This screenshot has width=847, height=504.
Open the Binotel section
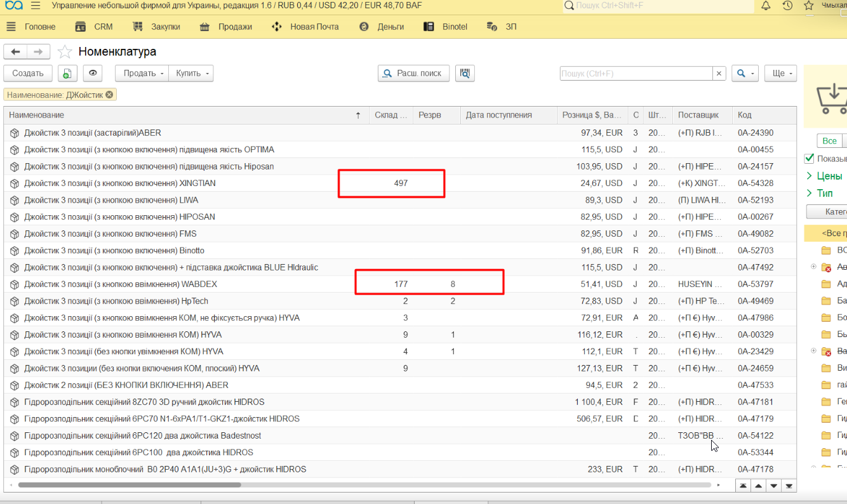pyautogui.click(x=446, y=27)
